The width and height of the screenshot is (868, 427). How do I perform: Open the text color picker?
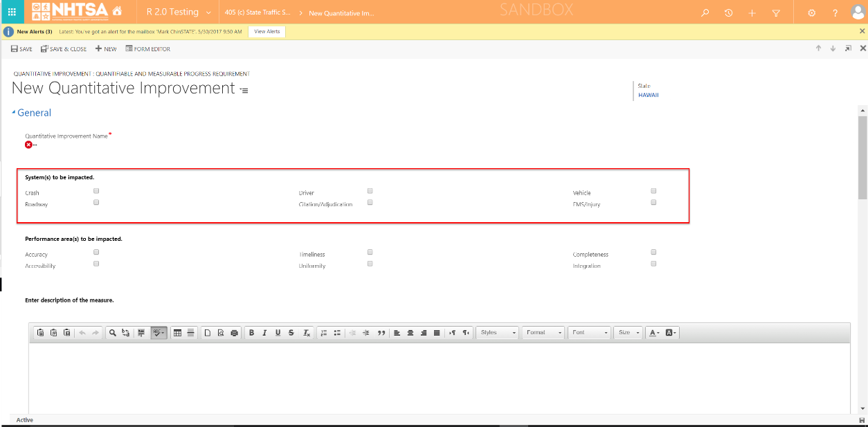[x=653, y=333]
